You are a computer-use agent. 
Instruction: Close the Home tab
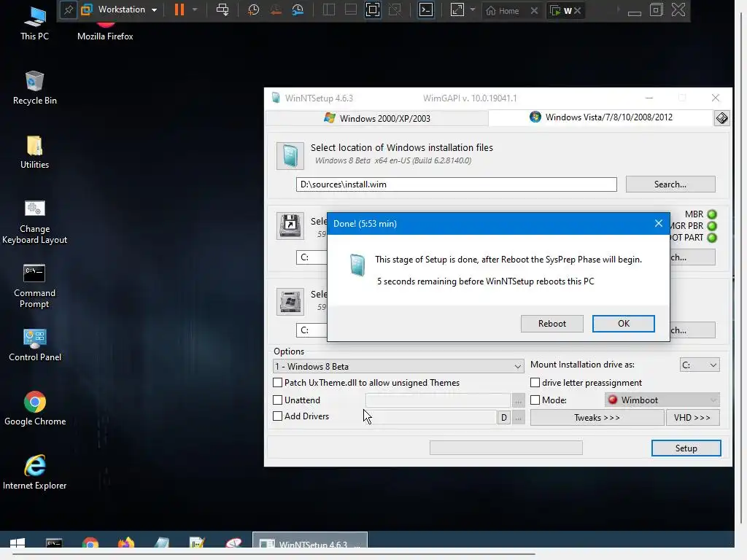point(535,10)
